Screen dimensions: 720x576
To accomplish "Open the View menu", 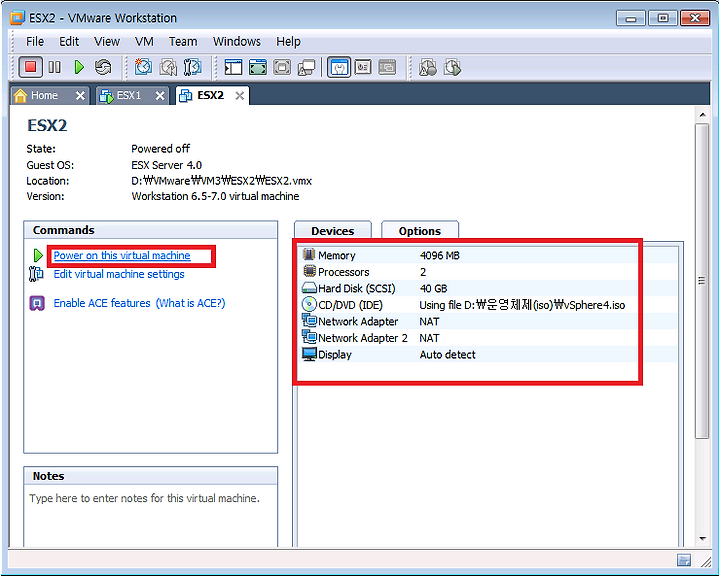I will (107, 41).
